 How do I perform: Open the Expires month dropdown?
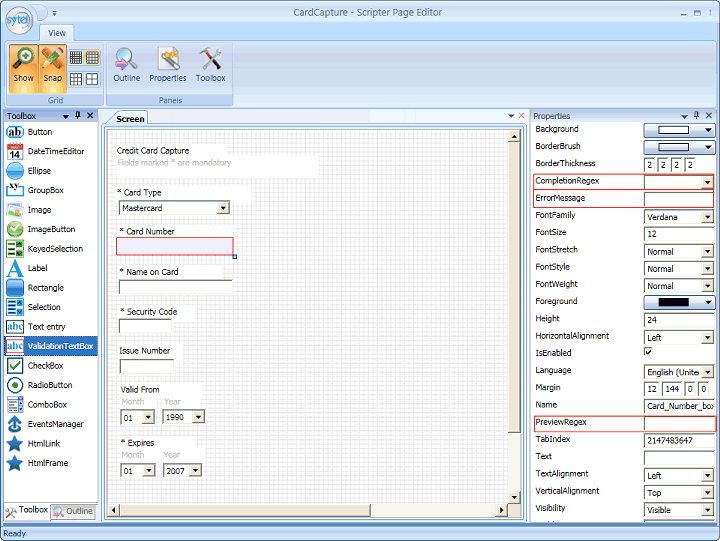[149, 471]
